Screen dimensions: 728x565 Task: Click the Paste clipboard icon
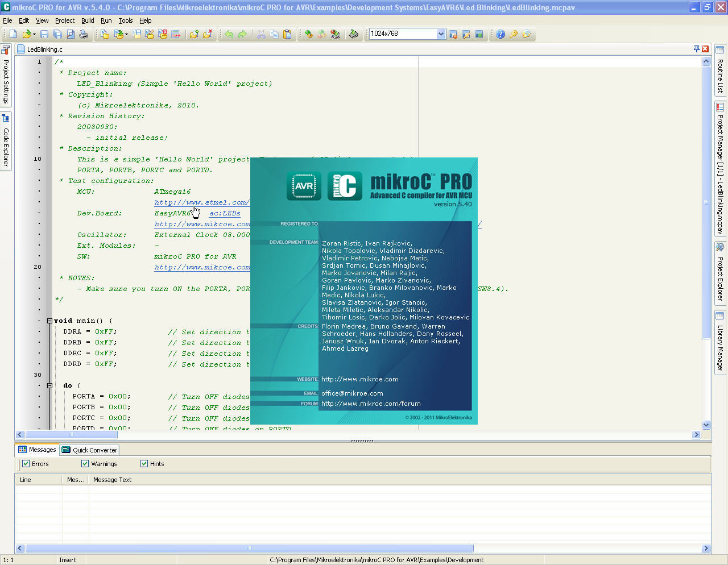[287, 34]
